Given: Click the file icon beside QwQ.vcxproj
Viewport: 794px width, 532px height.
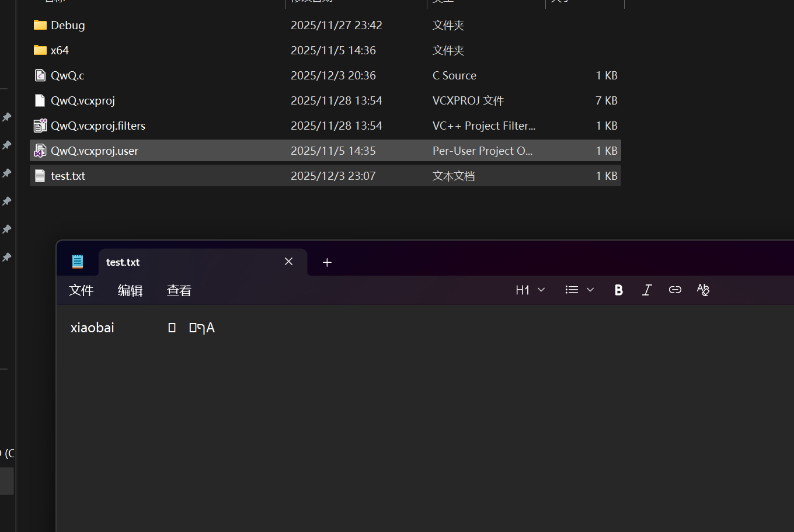Looking at the screenshot, I should (x=40, y=100).
